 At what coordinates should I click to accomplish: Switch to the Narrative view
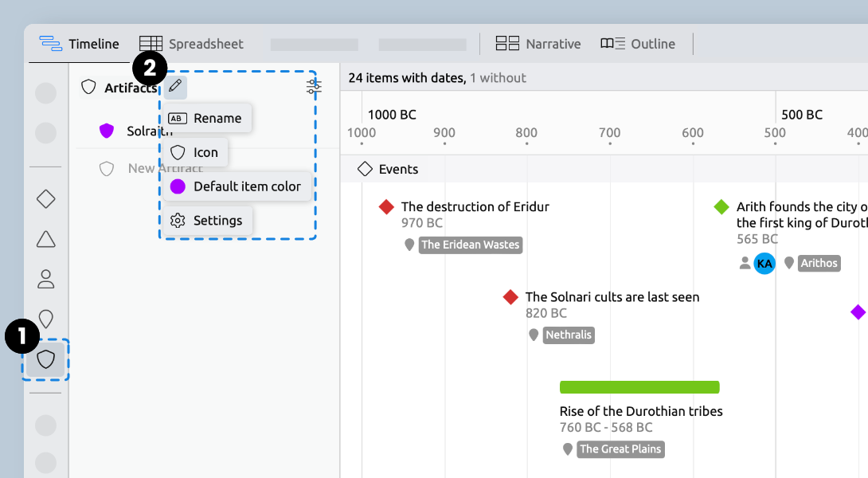pos(538,44)
